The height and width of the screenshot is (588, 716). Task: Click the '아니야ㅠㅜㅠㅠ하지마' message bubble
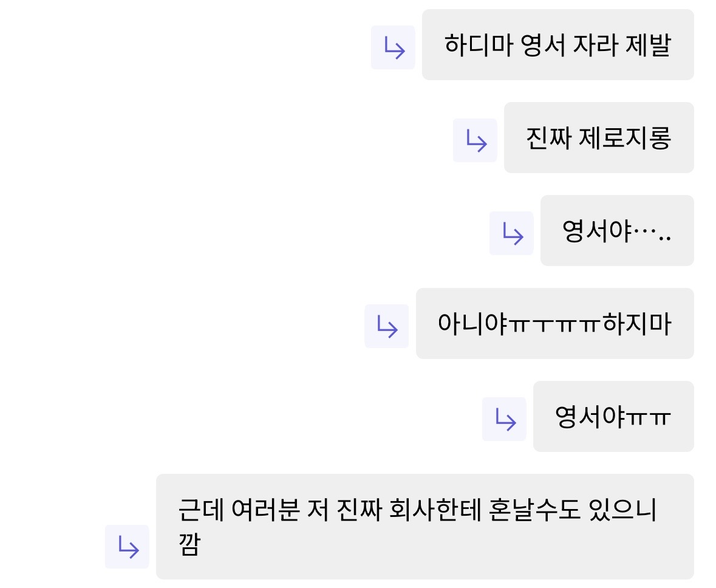(x=554, y=324)
